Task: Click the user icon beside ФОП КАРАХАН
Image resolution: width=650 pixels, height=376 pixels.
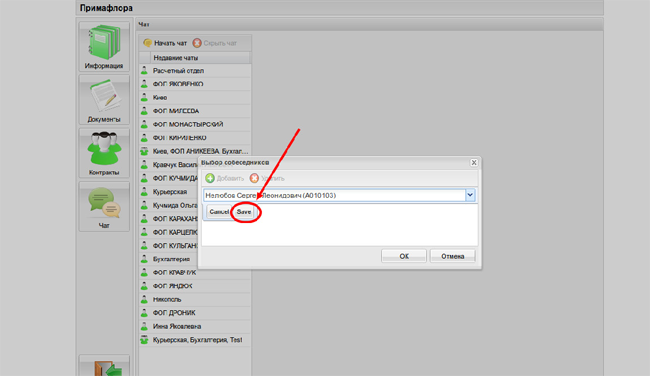Action: pos(144,218)
